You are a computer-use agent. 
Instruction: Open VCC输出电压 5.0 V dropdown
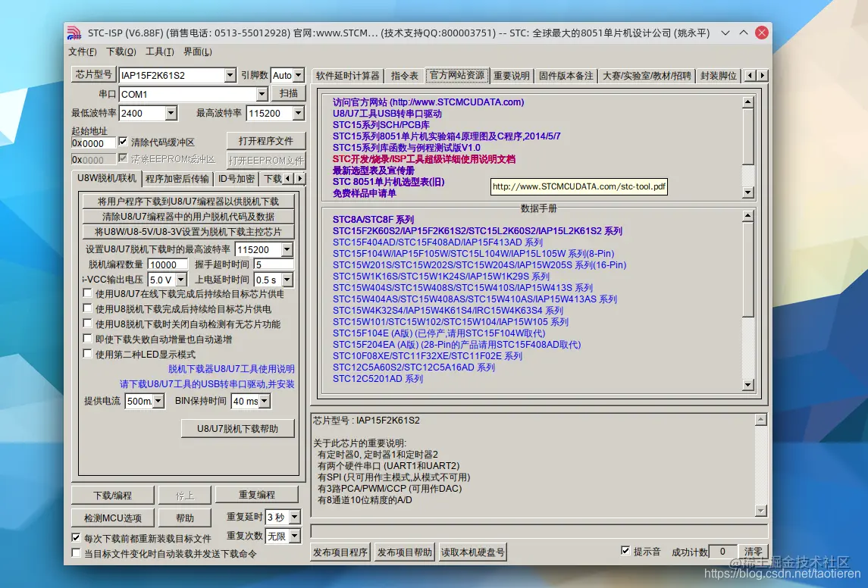click(181, 280)
